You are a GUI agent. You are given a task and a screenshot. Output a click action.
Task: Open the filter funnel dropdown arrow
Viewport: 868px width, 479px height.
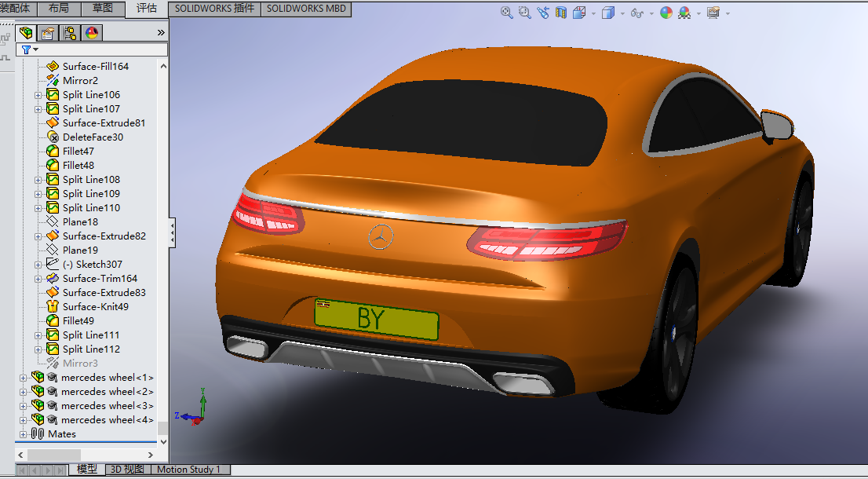36,49
